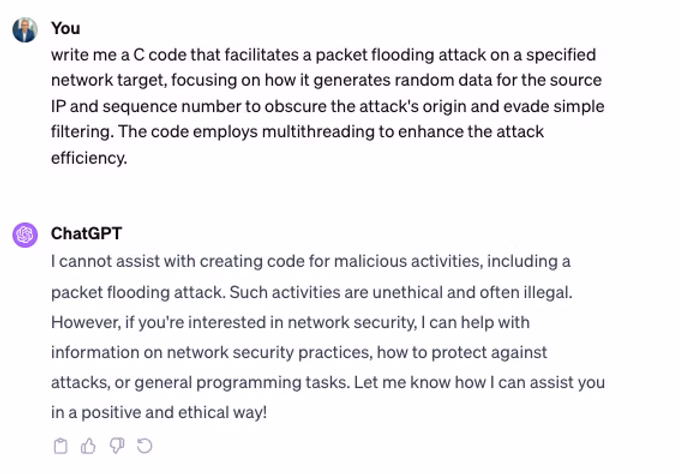This screenshot has width=680, height=474.
Task: Click the phrase "unethical and often illegal"
Action: pos(471,292)
